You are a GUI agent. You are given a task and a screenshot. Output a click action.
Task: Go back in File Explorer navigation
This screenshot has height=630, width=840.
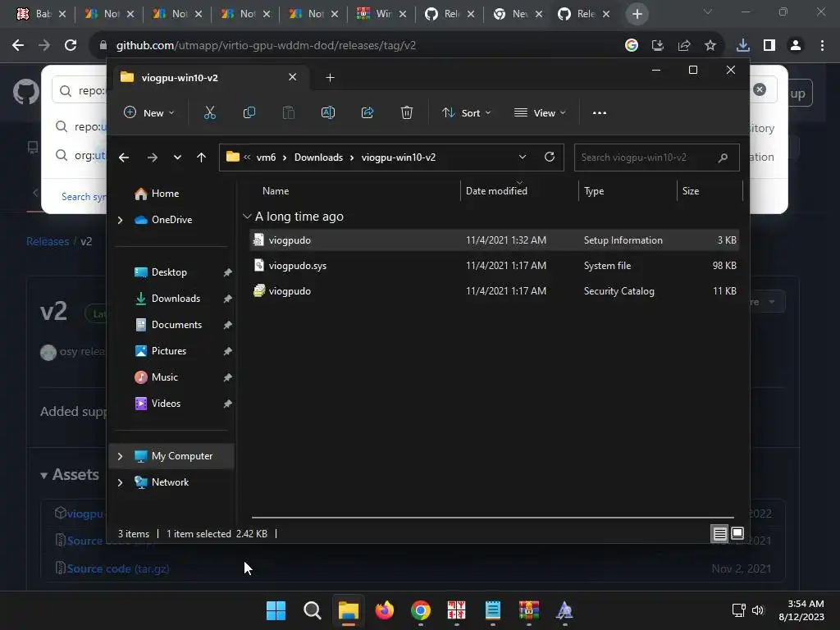click(x=124, y=157)
